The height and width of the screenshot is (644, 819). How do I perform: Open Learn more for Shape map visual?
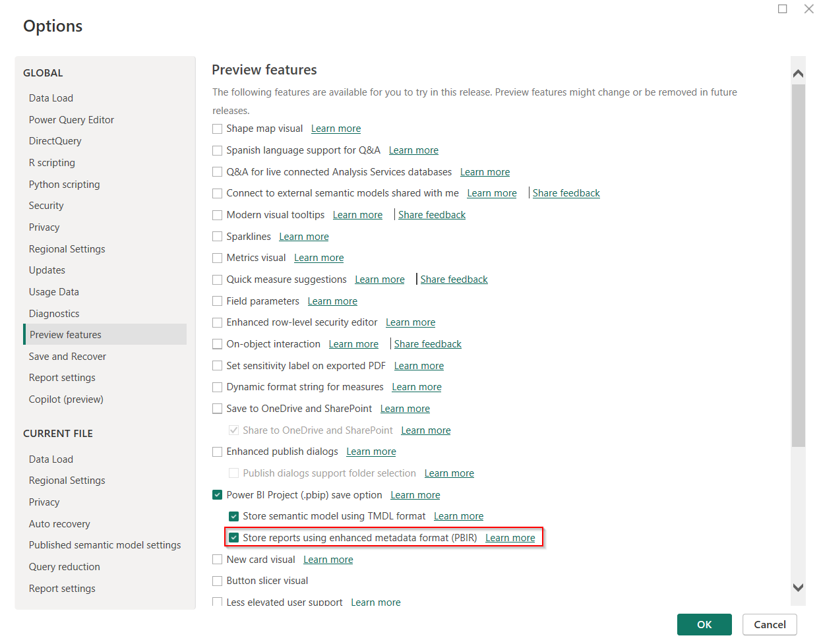[x=336, y=129]
